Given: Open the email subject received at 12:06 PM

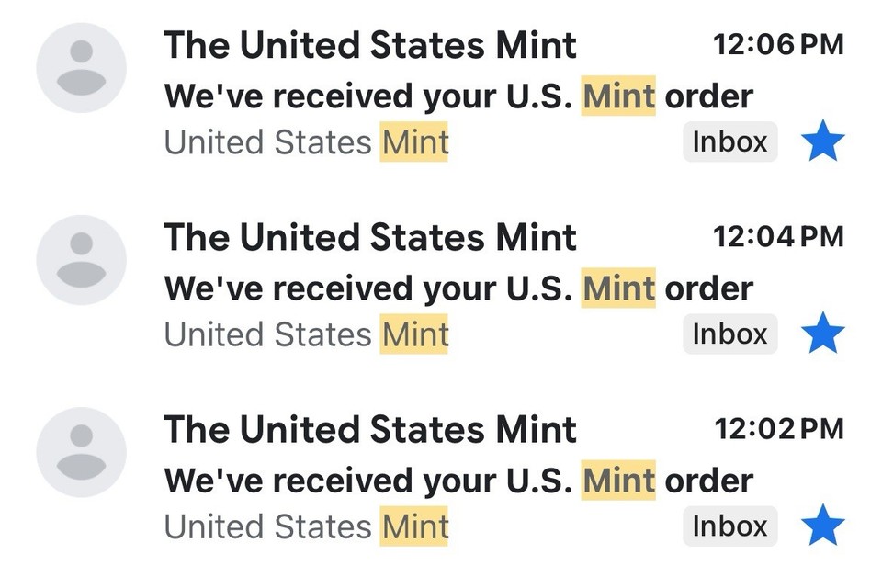Looking at the screenshot, I should 458,96.
